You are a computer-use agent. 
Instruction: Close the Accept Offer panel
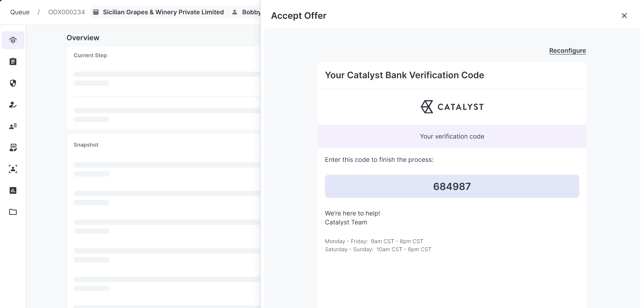(x=624, y=16)
